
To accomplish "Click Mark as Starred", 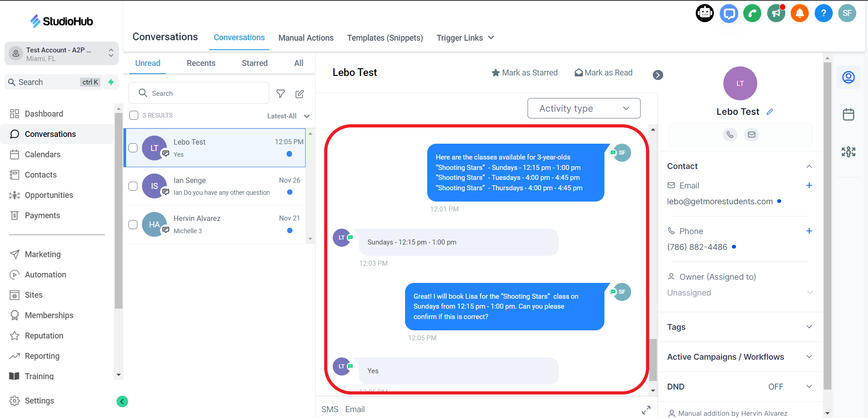I will tap(525, 73).
